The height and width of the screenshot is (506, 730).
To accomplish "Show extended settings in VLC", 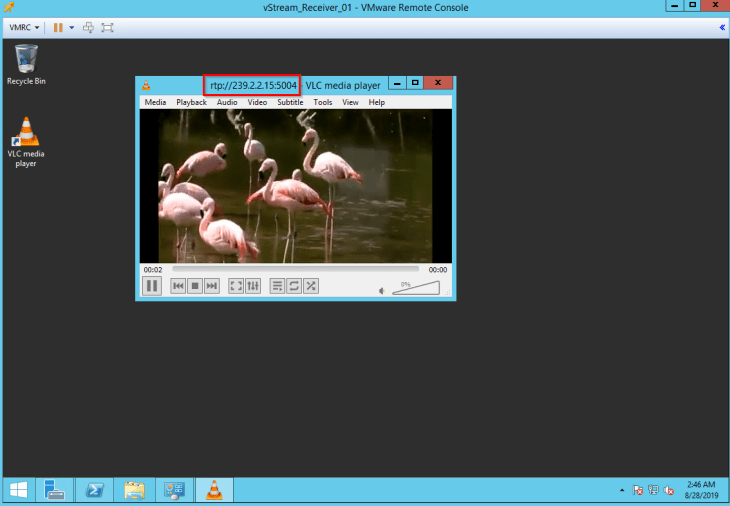I will click(x=253, y=286).
